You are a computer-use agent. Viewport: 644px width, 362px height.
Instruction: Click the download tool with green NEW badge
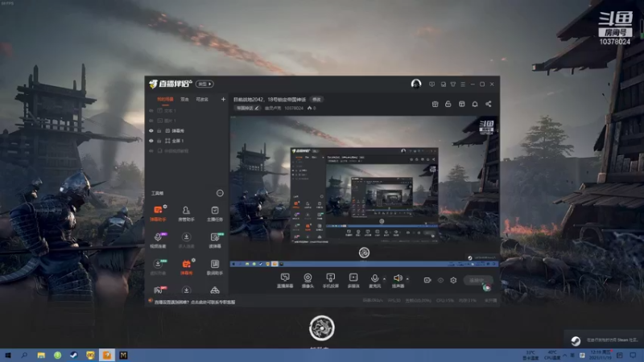158,267
